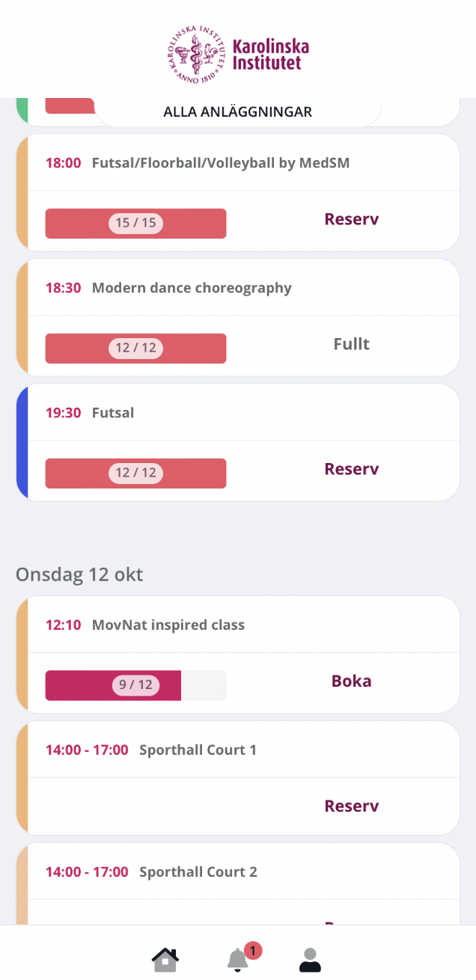Image resolution: width=476 pixels, height=980 pixels.
Task: Open the Sporthall Court 2 entry
Action: [x=198, y=872]
